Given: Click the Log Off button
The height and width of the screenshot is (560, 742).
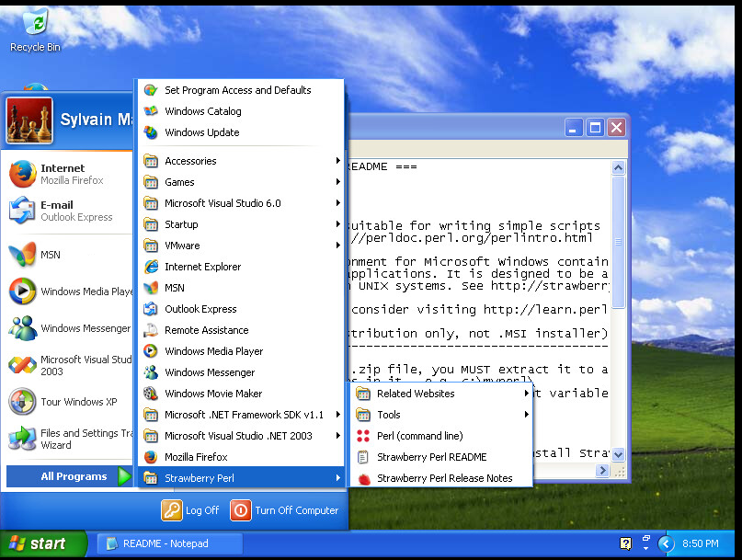Looking at the screenshot, I should tap(191, 510).
